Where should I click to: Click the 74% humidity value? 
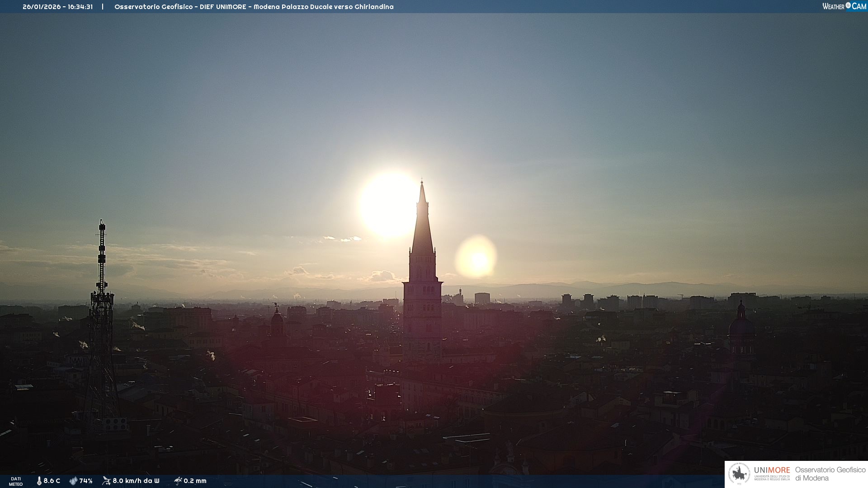coord(86,481)
